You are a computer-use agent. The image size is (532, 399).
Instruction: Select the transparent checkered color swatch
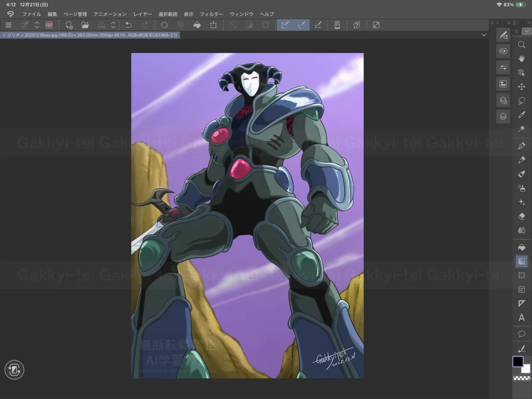(522, 378)
